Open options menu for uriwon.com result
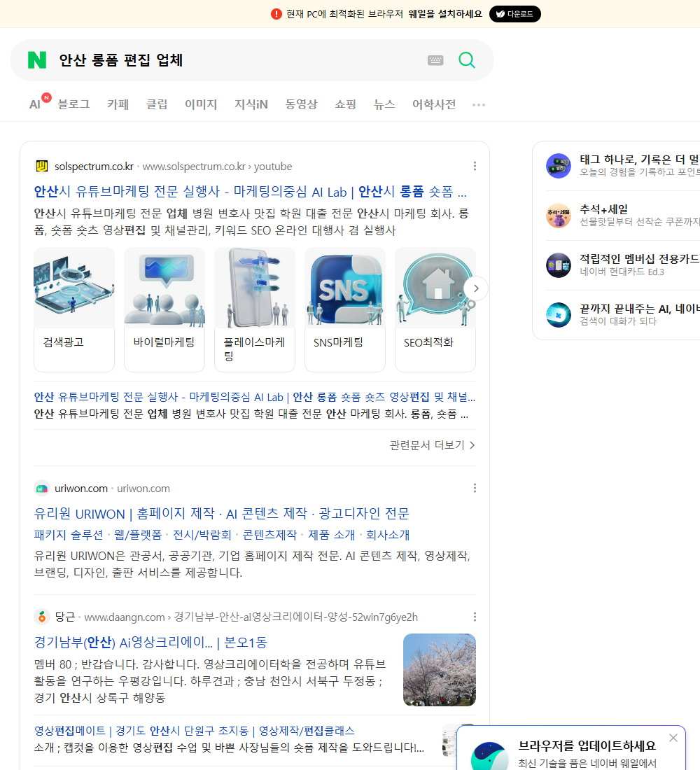700x770 pixels. (475, 488)
